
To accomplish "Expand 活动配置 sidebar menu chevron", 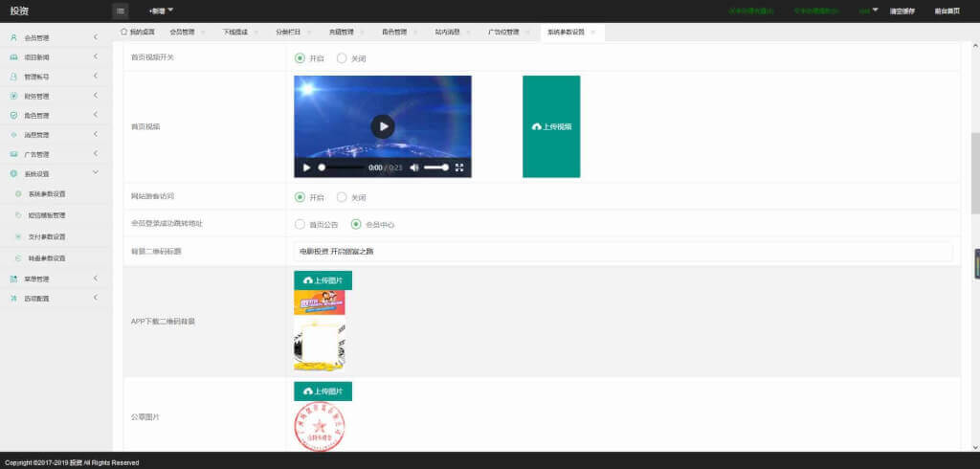I will tap(96, 298).
